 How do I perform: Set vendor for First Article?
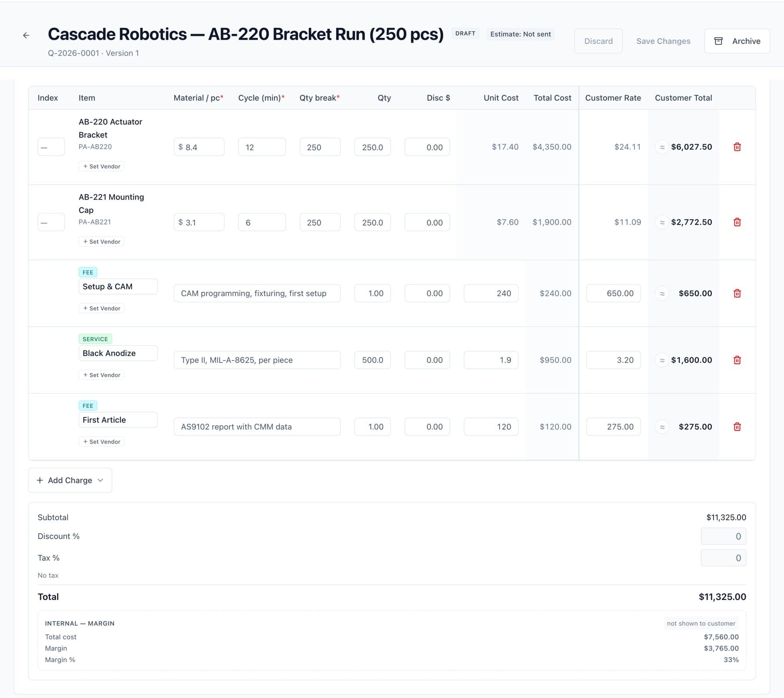[x=101, y=442]
